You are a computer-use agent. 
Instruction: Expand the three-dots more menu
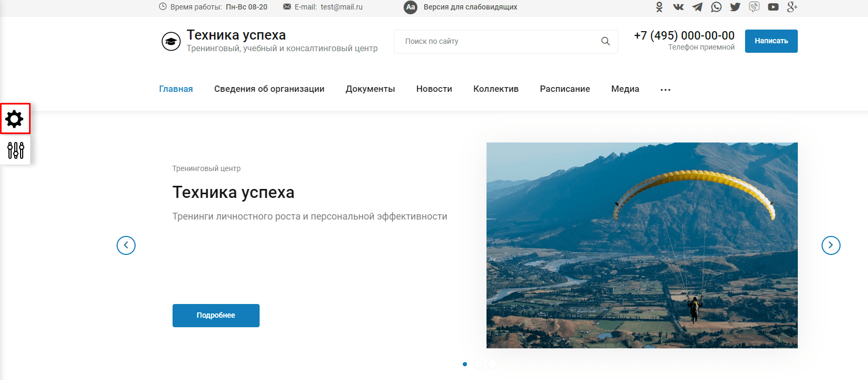pos(665,90)
